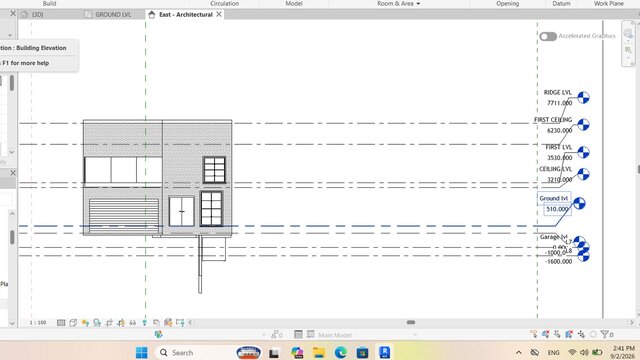The height and width of the screenshot is (360, 640).
Task: Toggle Reveal Constraints
Action: [x=180, y=322]
